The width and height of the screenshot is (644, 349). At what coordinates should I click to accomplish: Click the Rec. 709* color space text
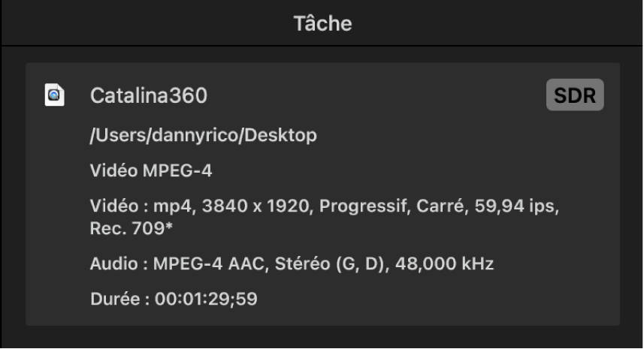coord(128,227)
